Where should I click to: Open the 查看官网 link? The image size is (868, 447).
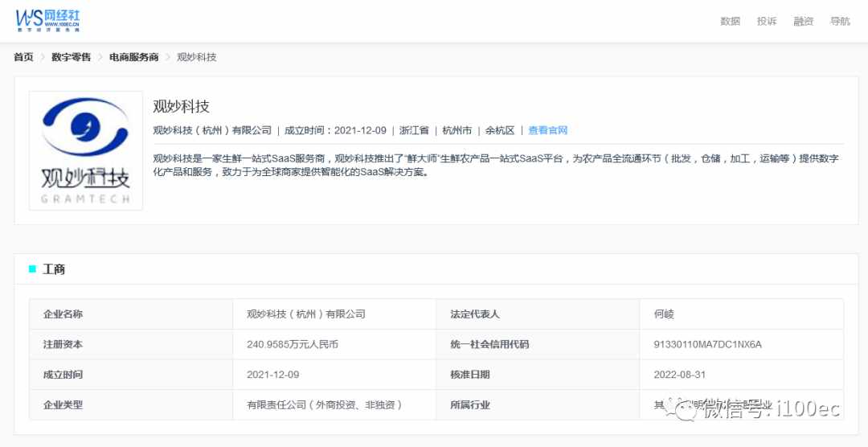[548, 131]
